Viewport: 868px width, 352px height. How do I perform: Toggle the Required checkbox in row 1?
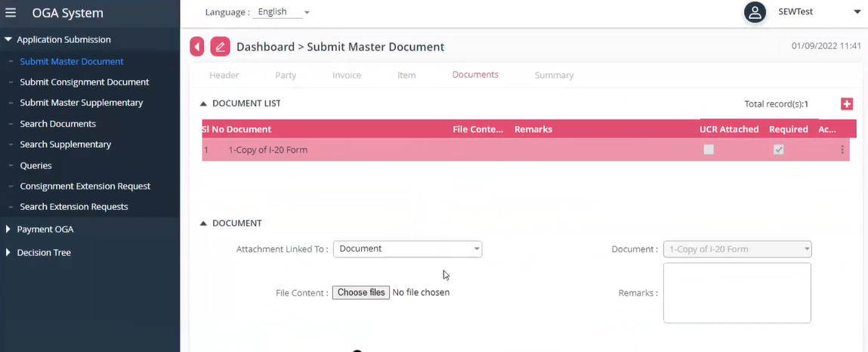click(778, 150)
